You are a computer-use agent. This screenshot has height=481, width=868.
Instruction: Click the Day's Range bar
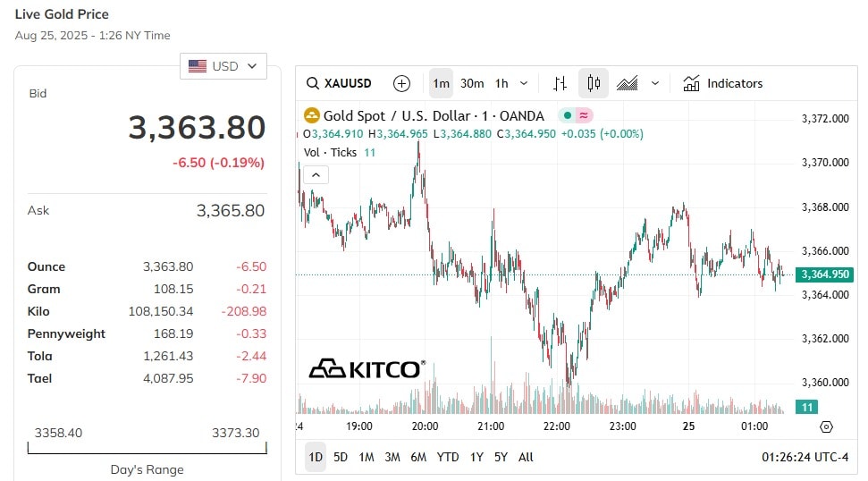147,448
